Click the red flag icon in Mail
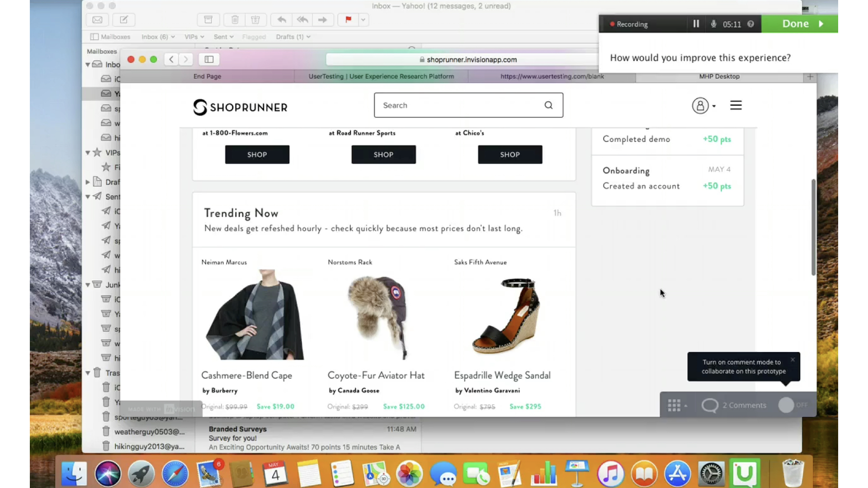This screenshot has height=488, width=868. (x=348, y=20)
